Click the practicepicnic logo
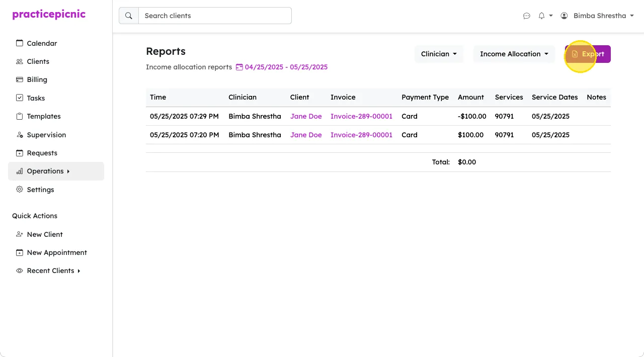The height and width of the screenshot is (357, 644). (49, 15)
